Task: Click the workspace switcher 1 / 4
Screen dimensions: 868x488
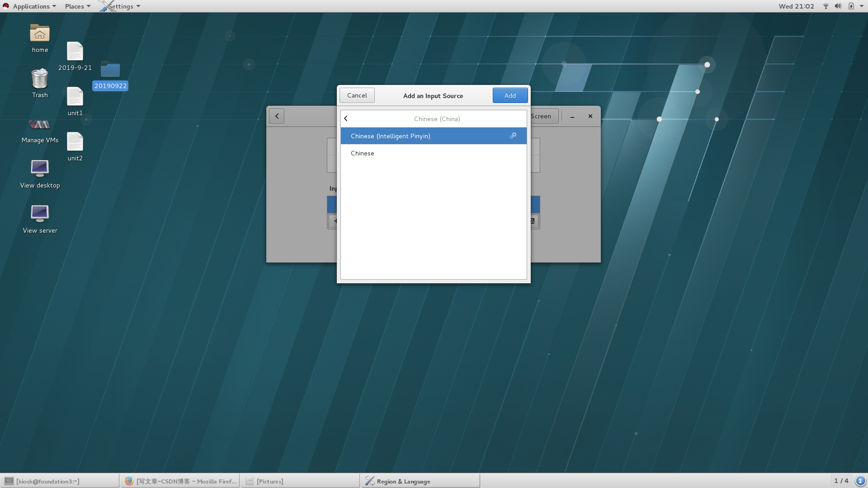Action: 841,481
